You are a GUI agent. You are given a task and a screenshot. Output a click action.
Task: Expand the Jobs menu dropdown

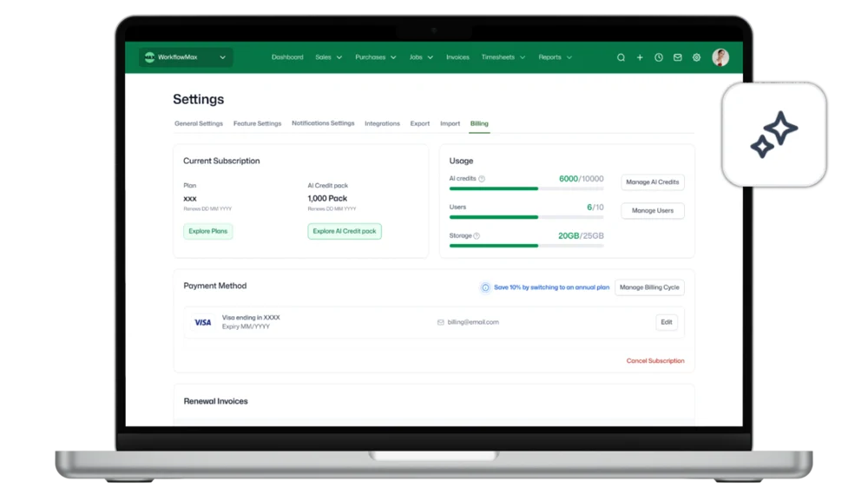coord(421,57)
